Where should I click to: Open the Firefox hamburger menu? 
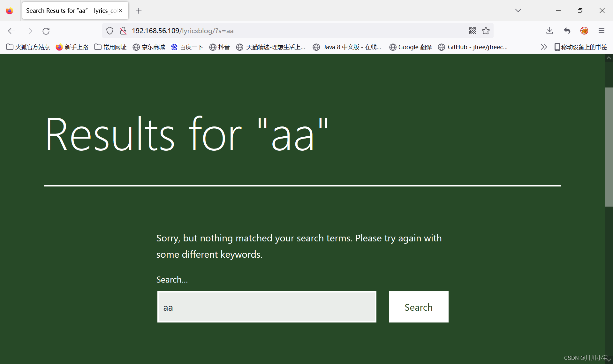pyautogui.click(x=602, y=31)
